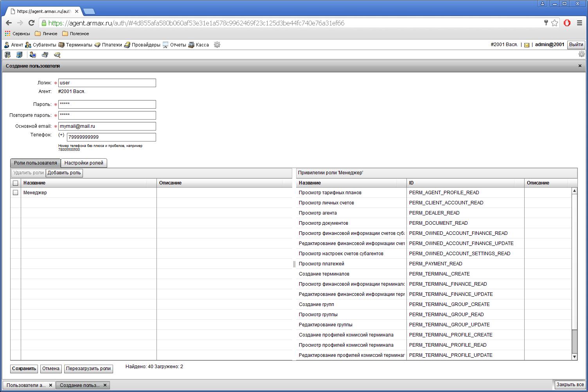This screenshot has height=392, width=588.
Task: Open the Отчеты menu
Action: click(x=174, y=45)
